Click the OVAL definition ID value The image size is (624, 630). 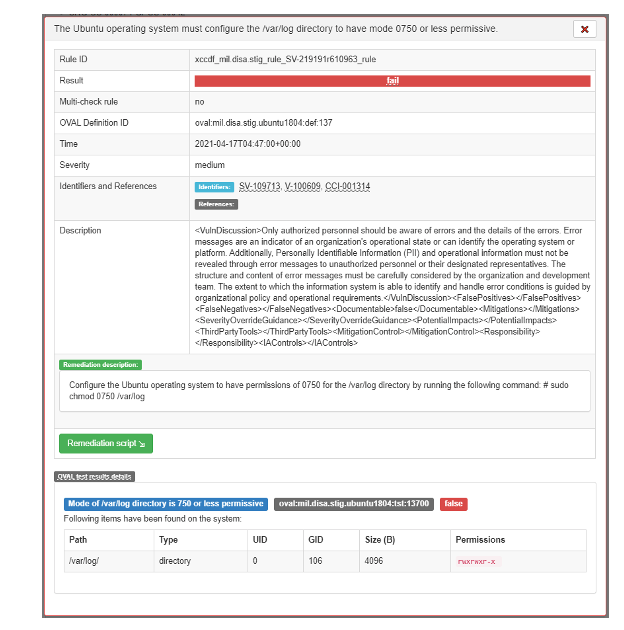(x=264, y=123)
